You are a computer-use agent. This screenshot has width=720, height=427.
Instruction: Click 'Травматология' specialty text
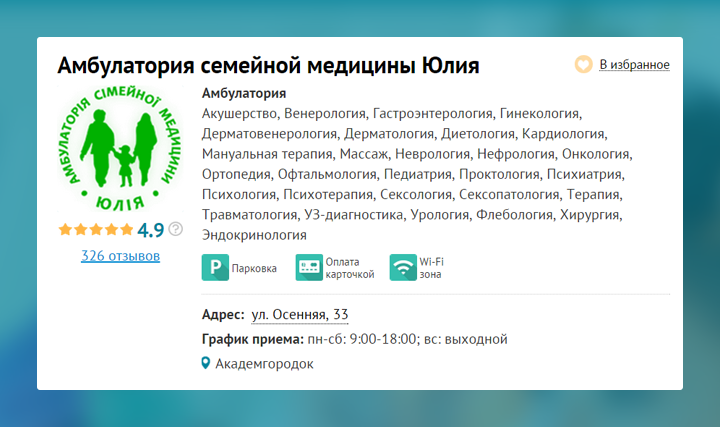(x=249, y=215)
